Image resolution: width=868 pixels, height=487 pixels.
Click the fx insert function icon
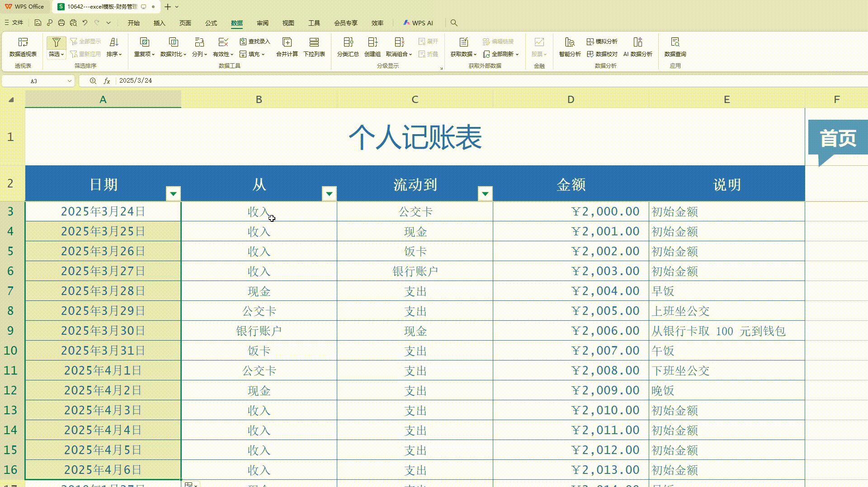point(107,81)
